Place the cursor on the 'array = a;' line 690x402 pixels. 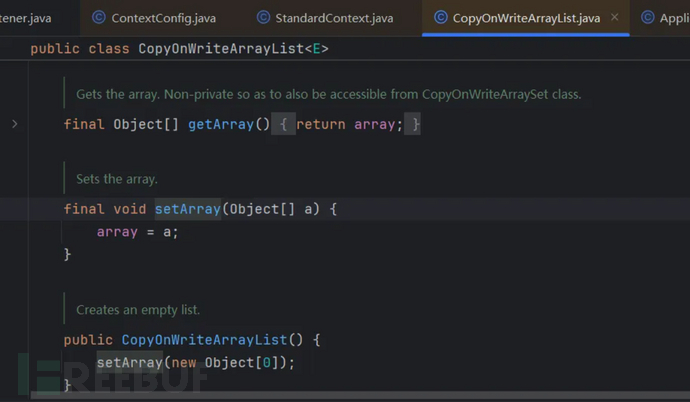pos(130,232)
